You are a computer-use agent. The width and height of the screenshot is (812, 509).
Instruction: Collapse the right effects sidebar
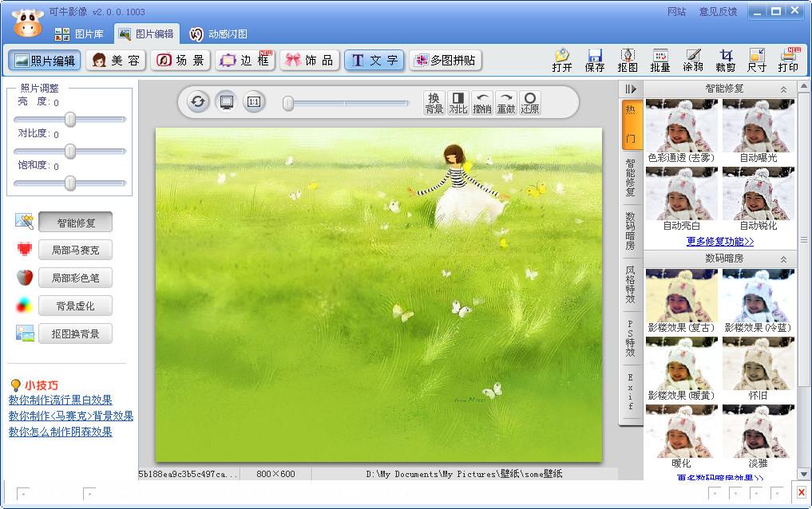point(631,89)
